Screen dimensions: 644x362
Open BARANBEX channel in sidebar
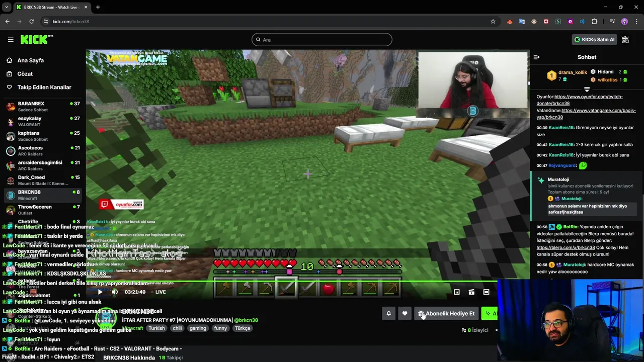[x=43, y=106]
